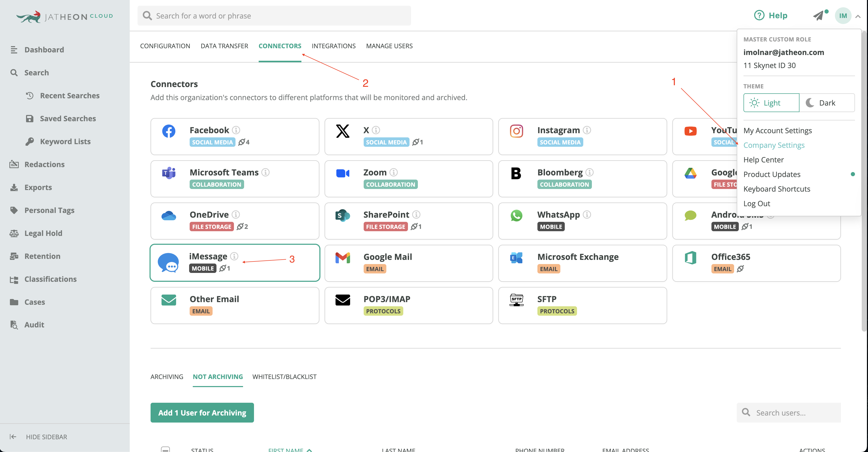Click the Jatheon Cloud logo
Viewport: 868px width, 452px height.
coord(64,16)
